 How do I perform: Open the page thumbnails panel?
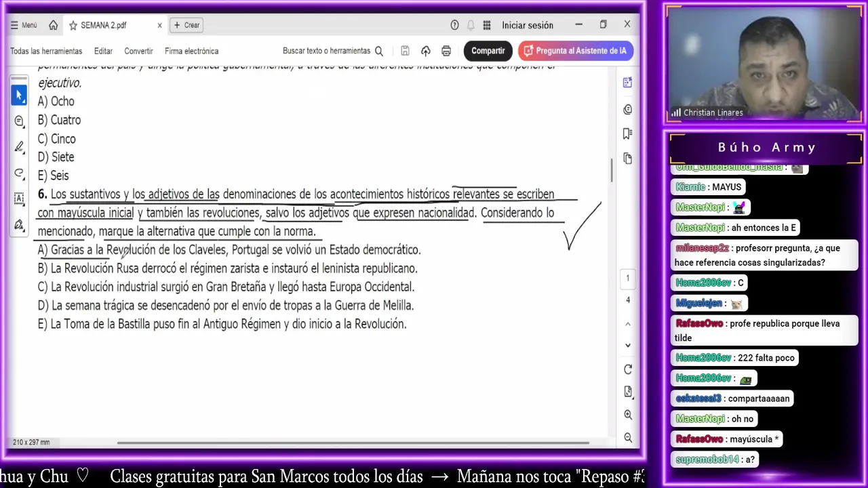627,158
